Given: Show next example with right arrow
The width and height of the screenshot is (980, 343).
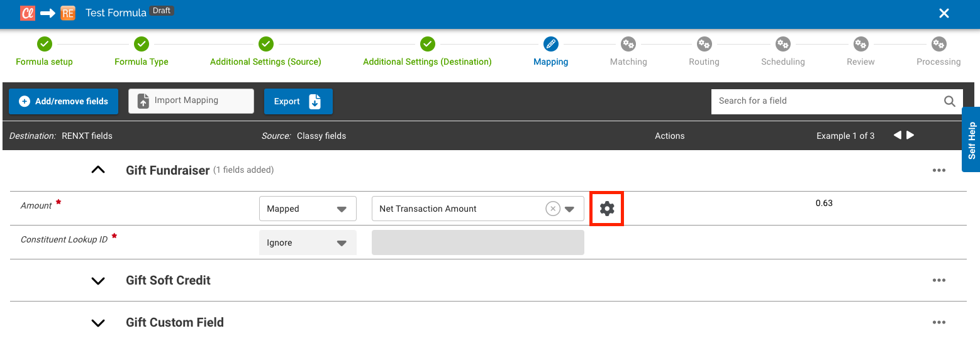Looking at the screenshot, I should pyautogui.click(x=910, y=135).
